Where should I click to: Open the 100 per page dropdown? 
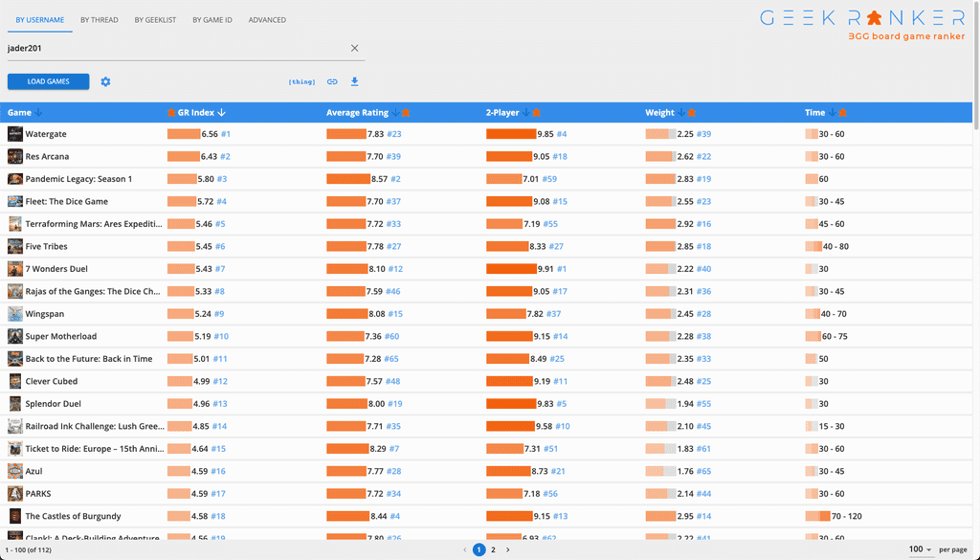920,549
